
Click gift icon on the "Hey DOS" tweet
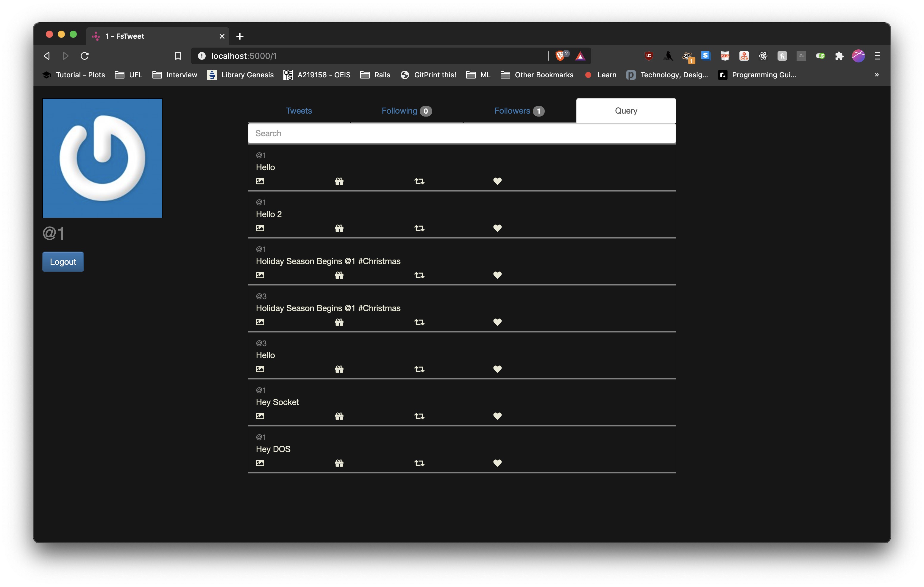tap(339, 463)
